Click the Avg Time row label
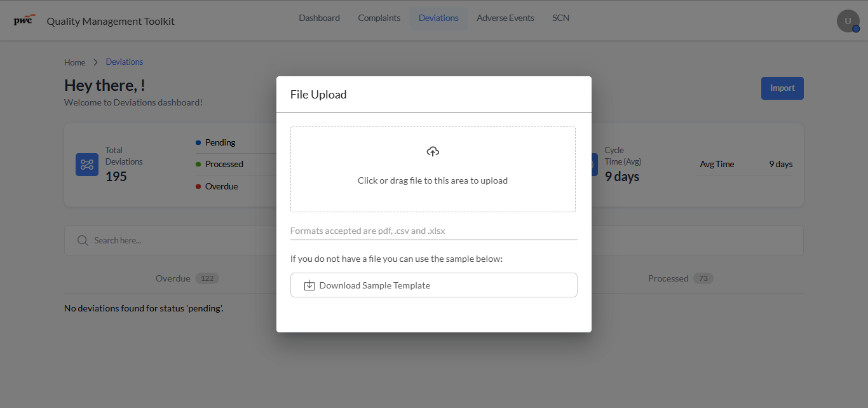 point(717,164)
